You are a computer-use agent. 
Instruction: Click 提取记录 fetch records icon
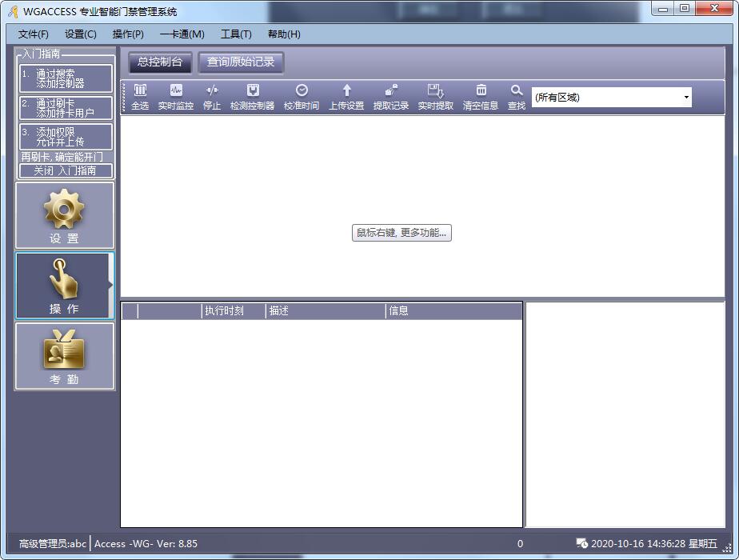pyautogui.click(x=391, y=97)
